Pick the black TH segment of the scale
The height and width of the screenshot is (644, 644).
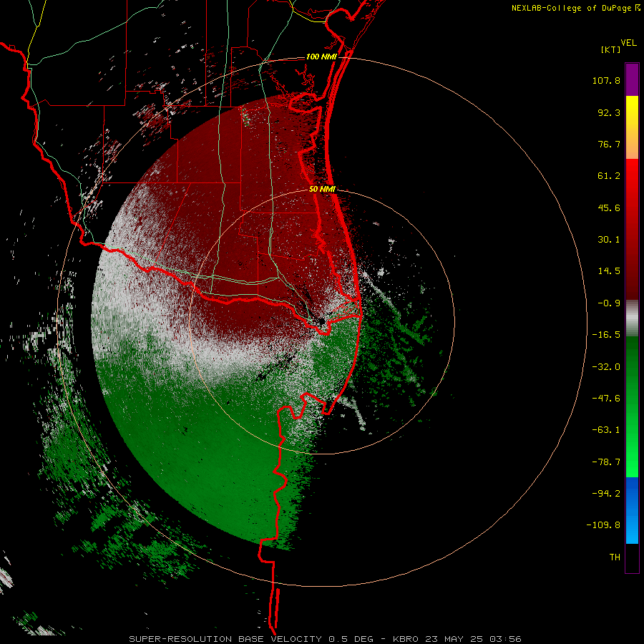(632, 557)
